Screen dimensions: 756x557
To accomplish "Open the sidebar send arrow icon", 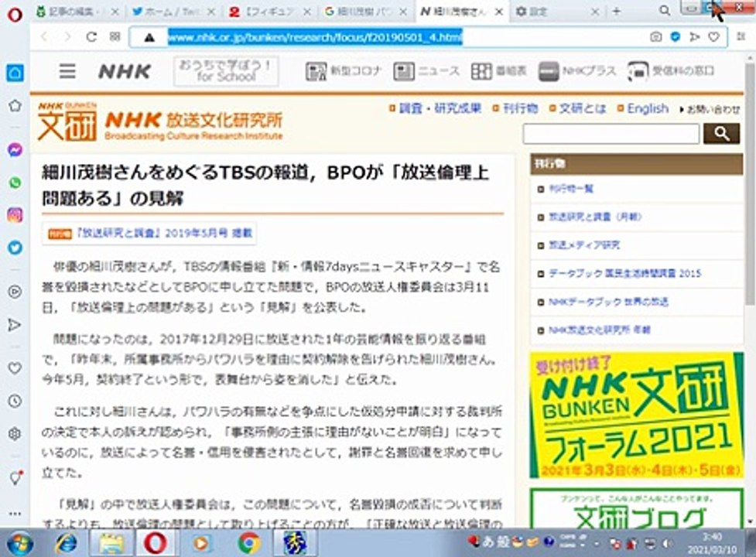I will [x=15, y=325].
